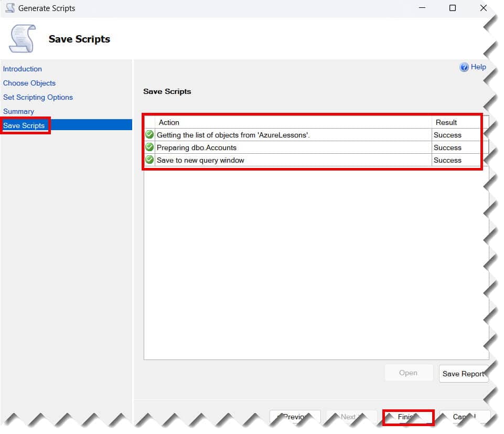Click the Finish button
The image size is (504, 434).
tap(408, 417)
